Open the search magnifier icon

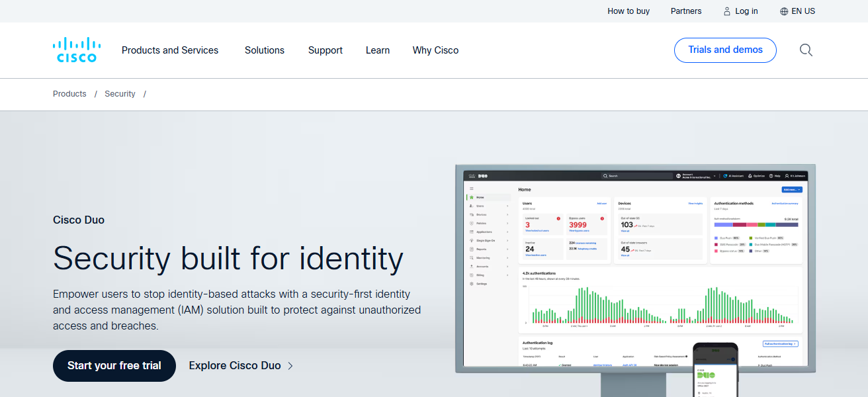[x=806, y=50]
